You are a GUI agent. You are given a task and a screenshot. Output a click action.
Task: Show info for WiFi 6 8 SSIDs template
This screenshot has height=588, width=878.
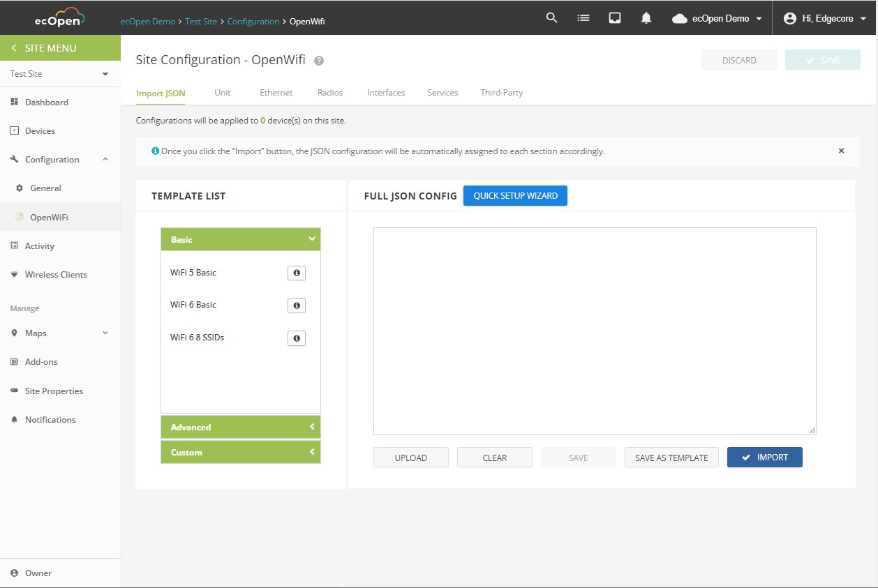click(x=297, y=338)
